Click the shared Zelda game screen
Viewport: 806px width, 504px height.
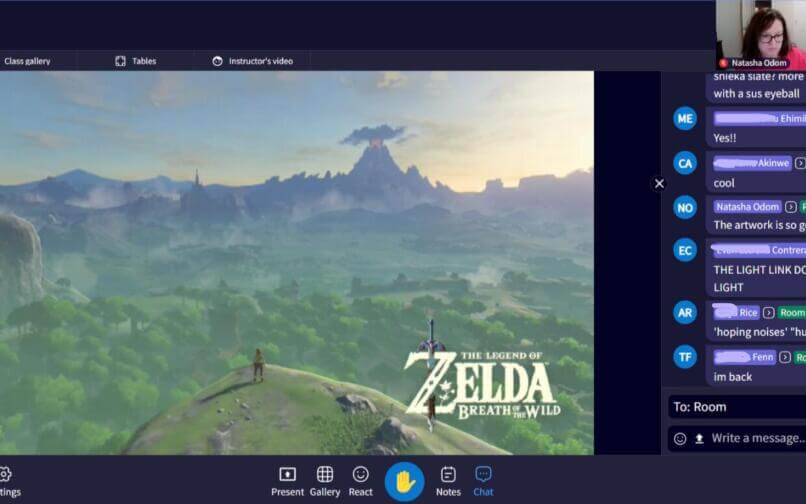[x=297, y=263]
